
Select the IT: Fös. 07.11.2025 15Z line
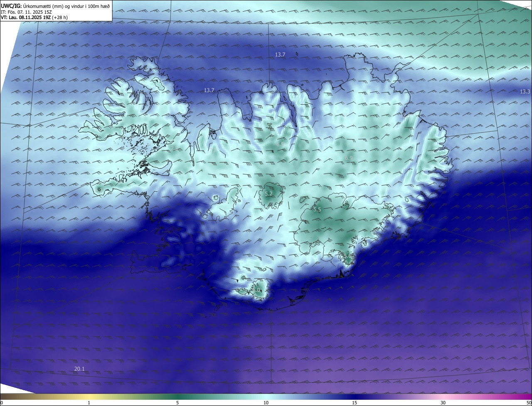coord(26,12)
